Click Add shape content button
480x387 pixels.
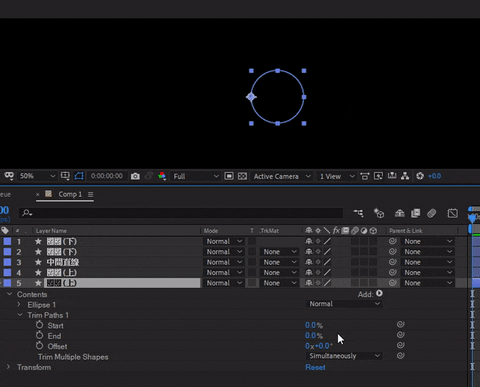379,293
